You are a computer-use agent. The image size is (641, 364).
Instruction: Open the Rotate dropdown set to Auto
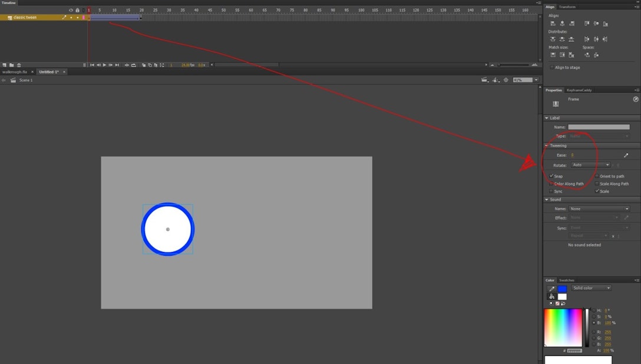pyautogui.click(x=590, y=165)
